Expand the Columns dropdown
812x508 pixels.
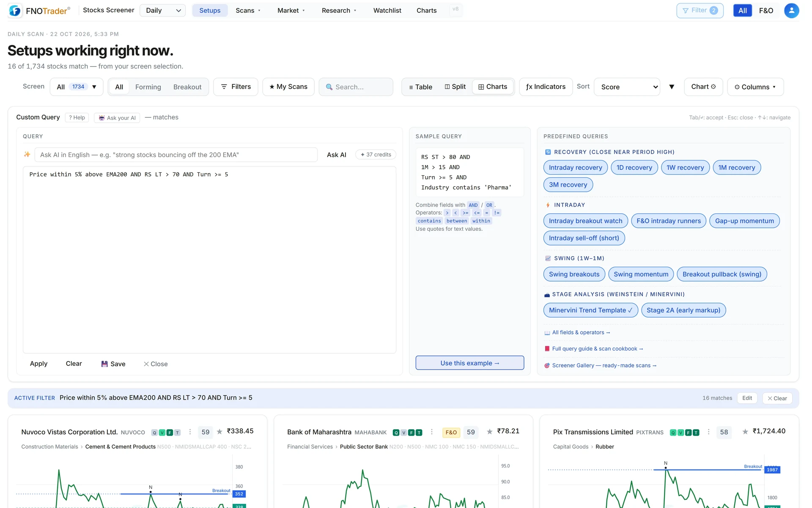point(755,87)
